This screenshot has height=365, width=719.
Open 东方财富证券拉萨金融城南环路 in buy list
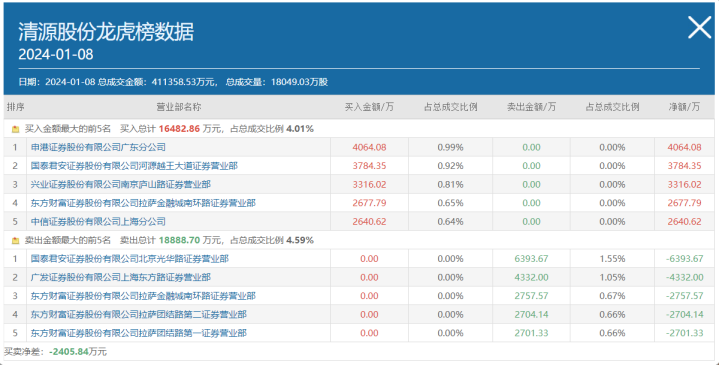(x=143, y=203)
